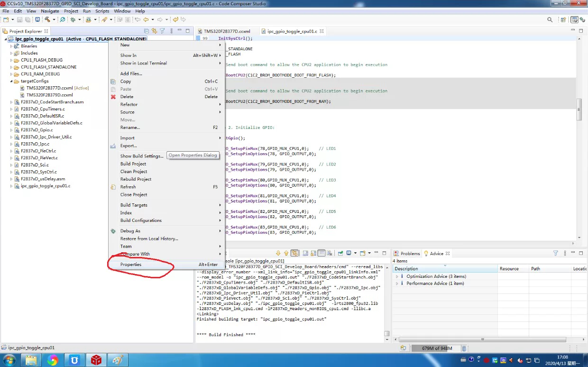Click the New file toolbar icon
Image resolution: width=588 pixels, height=367 pixels.
pos(6,19)
